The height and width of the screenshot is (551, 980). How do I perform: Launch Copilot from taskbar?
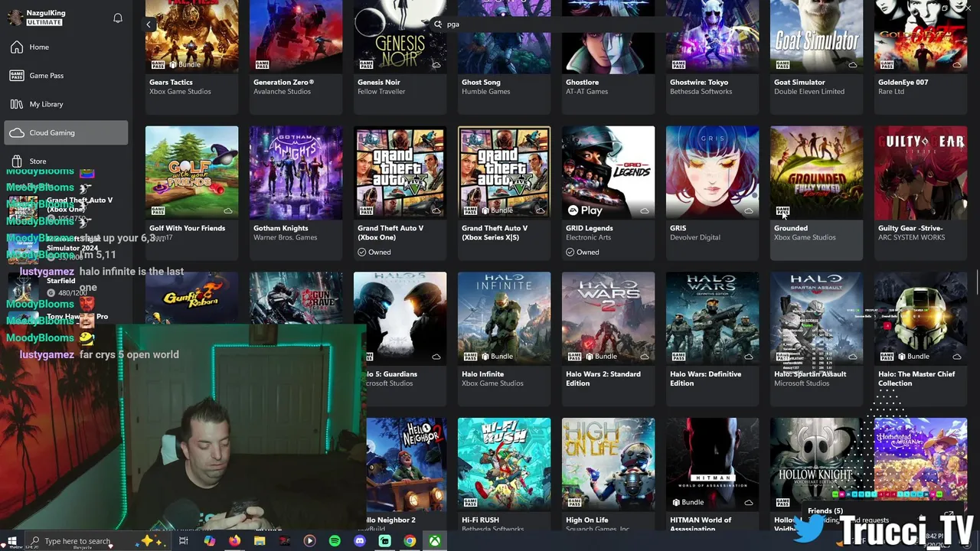point(209,541)
